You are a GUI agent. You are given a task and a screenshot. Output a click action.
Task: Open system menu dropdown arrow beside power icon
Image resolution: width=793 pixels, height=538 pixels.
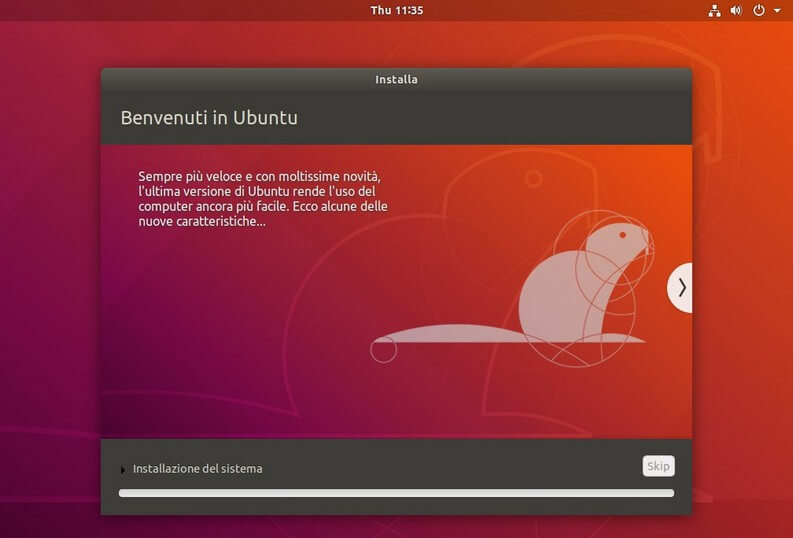tap(777, 10)
